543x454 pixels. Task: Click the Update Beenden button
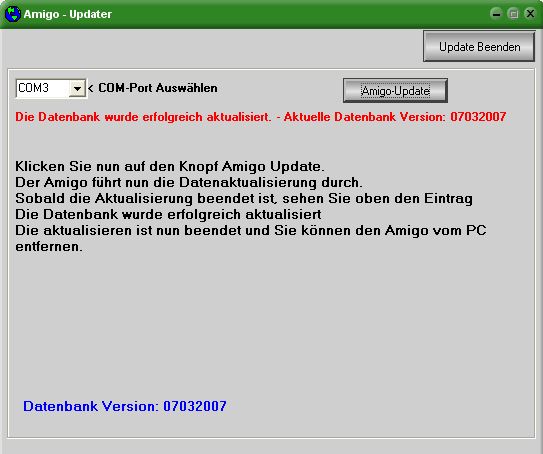tap(479, 47)
